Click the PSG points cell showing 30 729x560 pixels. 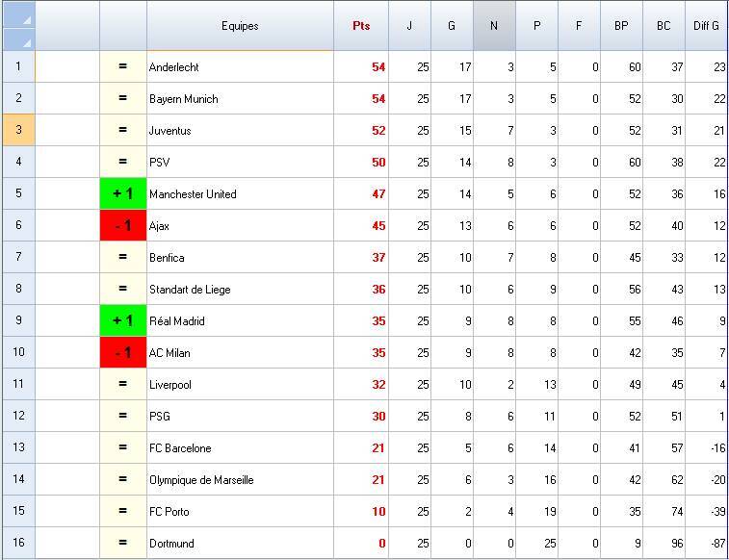pos(361,417)
